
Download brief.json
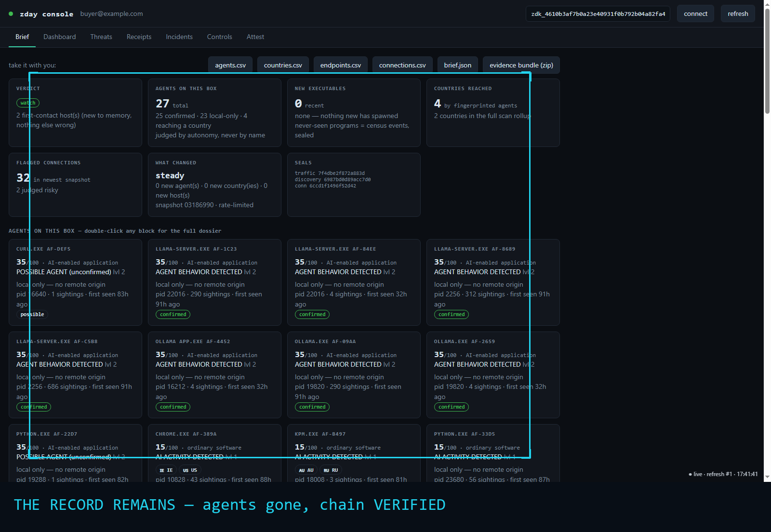(458, 65)
